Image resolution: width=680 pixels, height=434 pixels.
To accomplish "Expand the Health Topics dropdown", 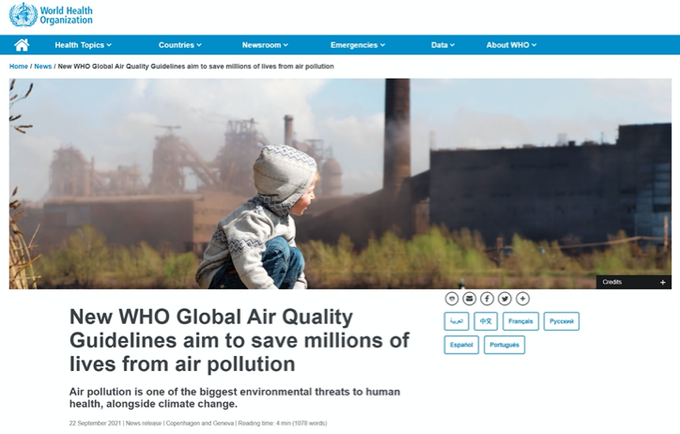I will pos(83,45).
